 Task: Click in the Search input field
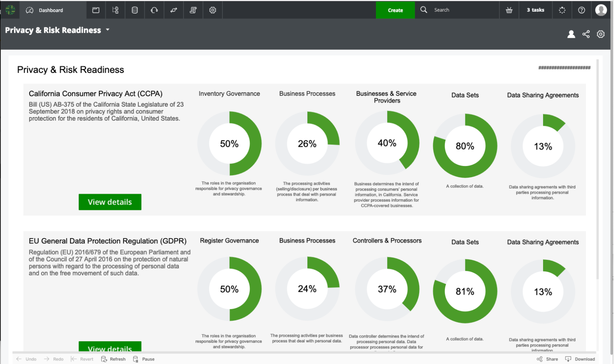coord(461,10)
